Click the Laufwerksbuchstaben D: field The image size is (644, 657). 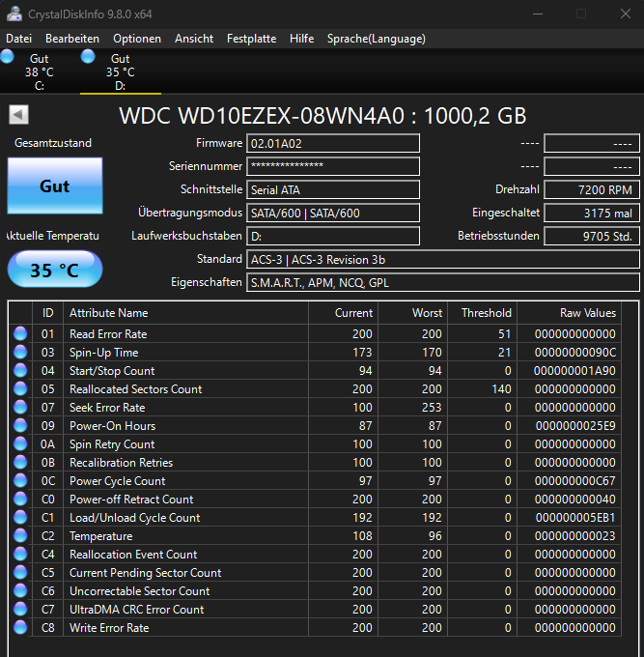click(333, 236)
